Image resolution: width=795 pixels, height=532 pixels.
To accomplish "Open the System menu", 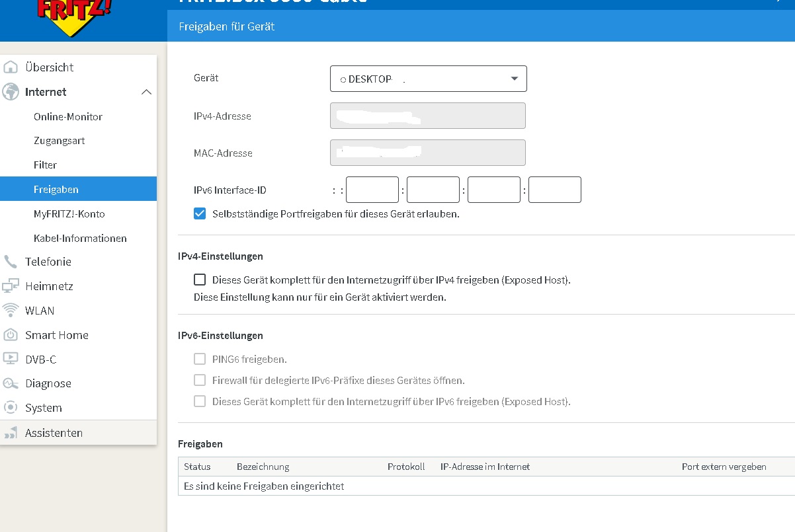I will click(44, 408).
